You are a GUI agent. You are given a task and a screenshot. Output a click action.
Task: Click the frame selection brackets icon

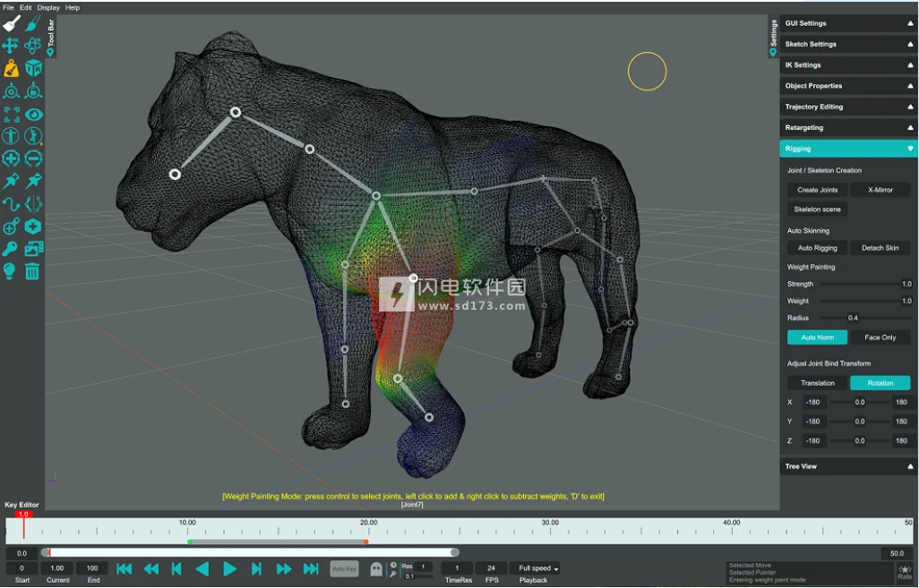pyautogui.click(x=11, y=114)
